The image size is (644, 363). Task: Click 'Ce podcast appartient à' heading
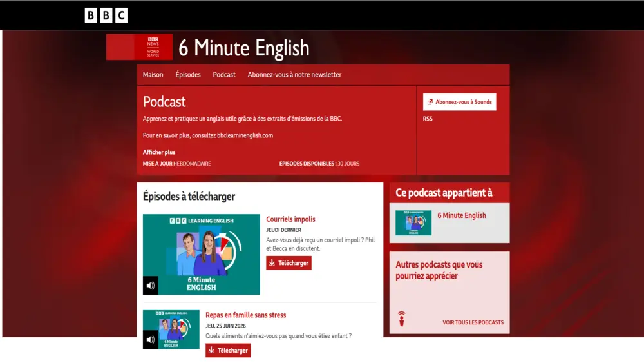[x=444, y=193]
